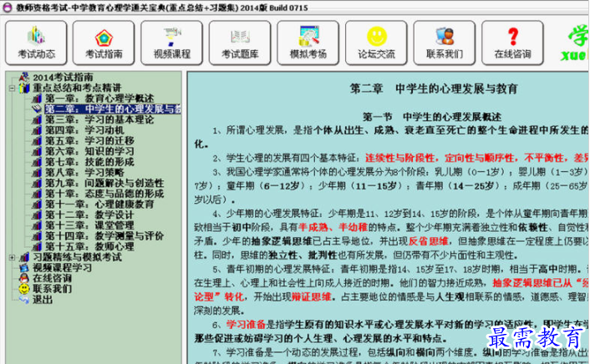Select 2014考试指南 tree node
Screen dimensions: 590x364
tap(63, 78)
